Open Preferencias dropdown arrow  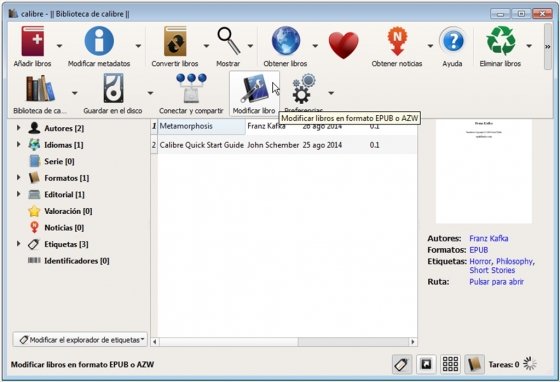[331, 93]
